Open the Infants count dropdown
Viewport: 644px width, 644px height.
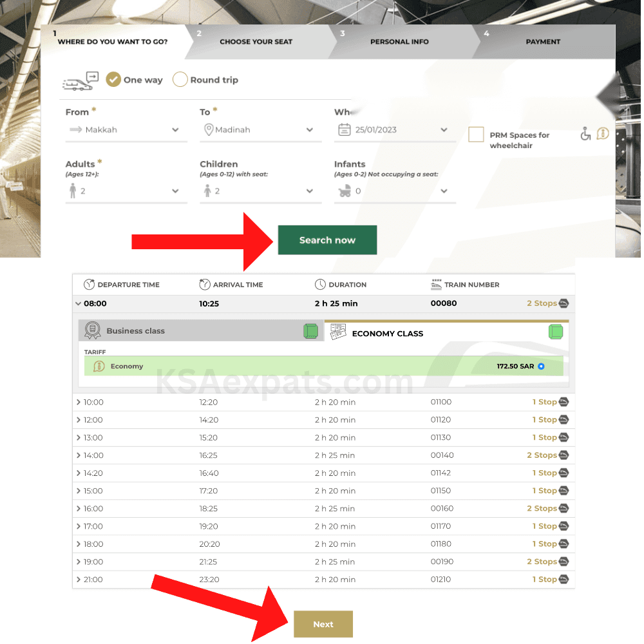pos(395,191)
